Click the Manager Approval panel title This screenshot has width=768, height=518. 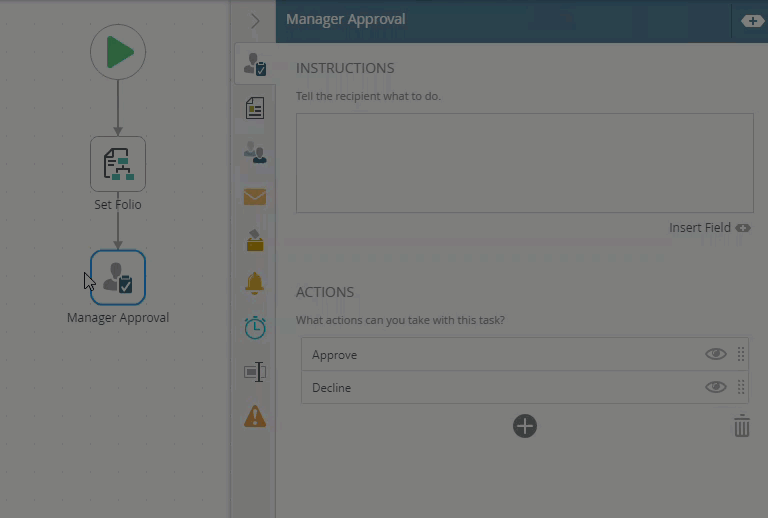pyautogui.click(x=346, y=20)
